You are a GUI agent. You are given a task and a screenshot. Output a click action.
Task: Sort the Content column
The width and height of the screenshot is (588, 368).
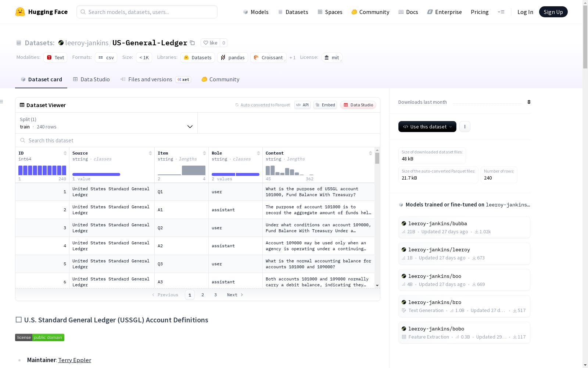(x=370, y=153)
